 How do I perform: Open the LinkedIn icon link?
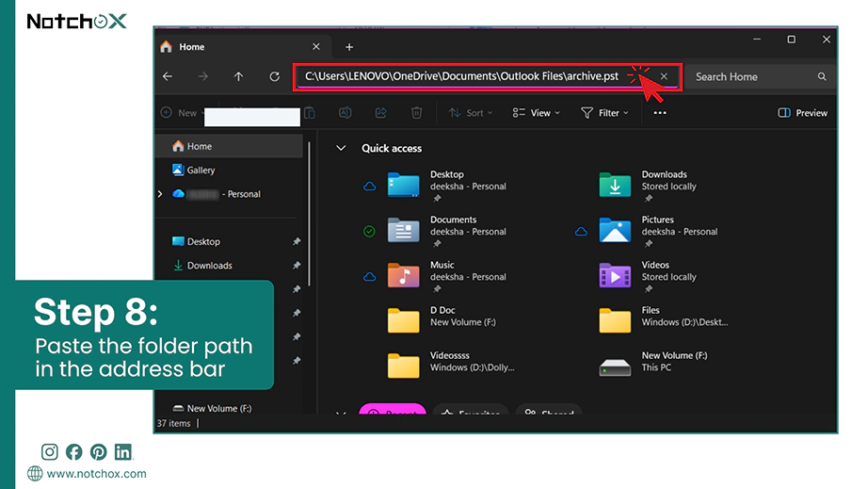123,452
